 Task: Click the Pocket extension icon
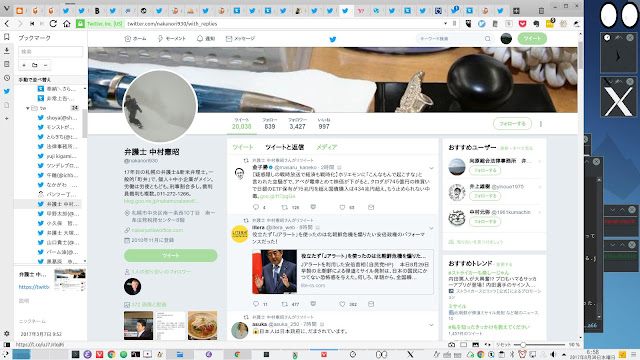coord(522,24)
